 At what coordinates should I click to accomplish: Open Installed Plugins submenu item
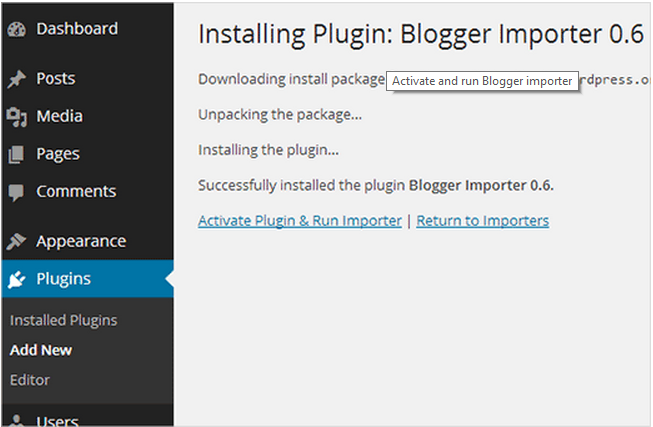coord(64,320)
